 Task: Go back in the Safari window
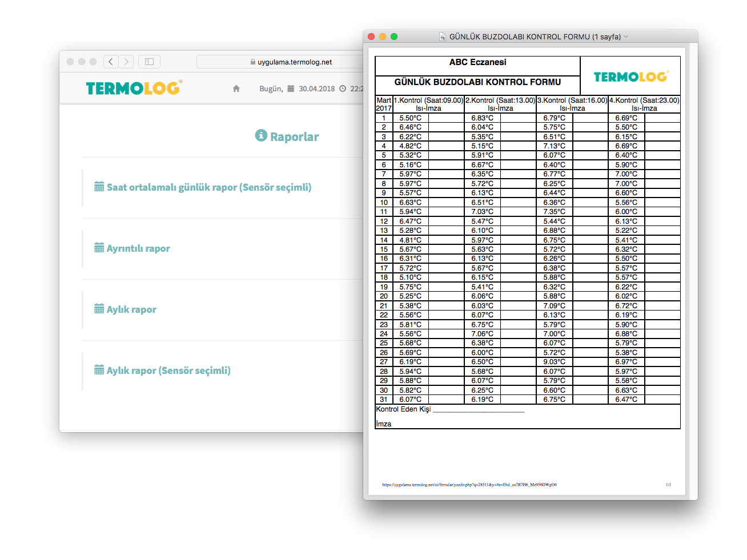point(111,62)
